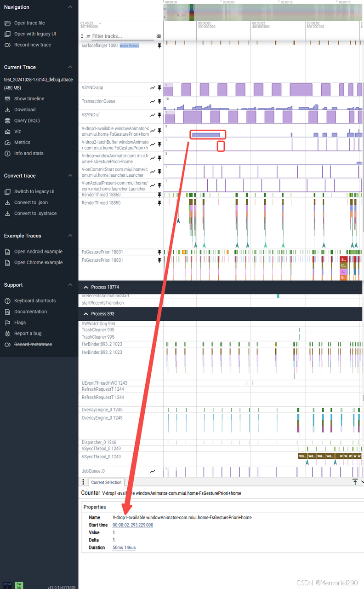Unpin the surfaceflinger 1000 track
Viewport: 364px width, 589px height.
tap(159, 46)
